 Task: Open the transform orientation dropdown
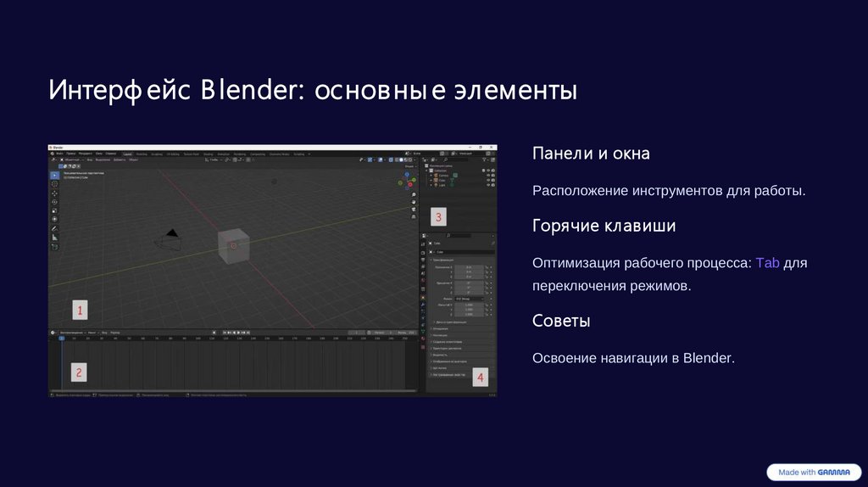coord(212,160)
